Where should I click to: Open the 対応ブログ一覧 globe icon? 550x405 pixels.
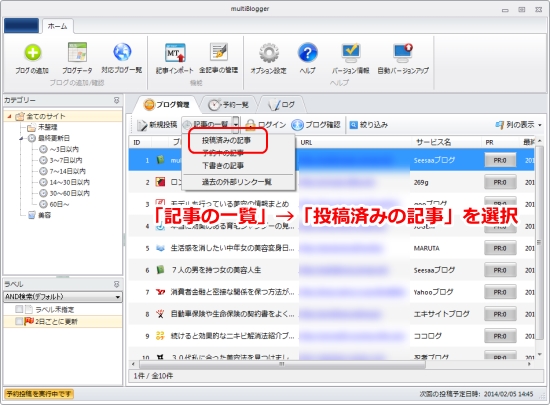(122, 52)
